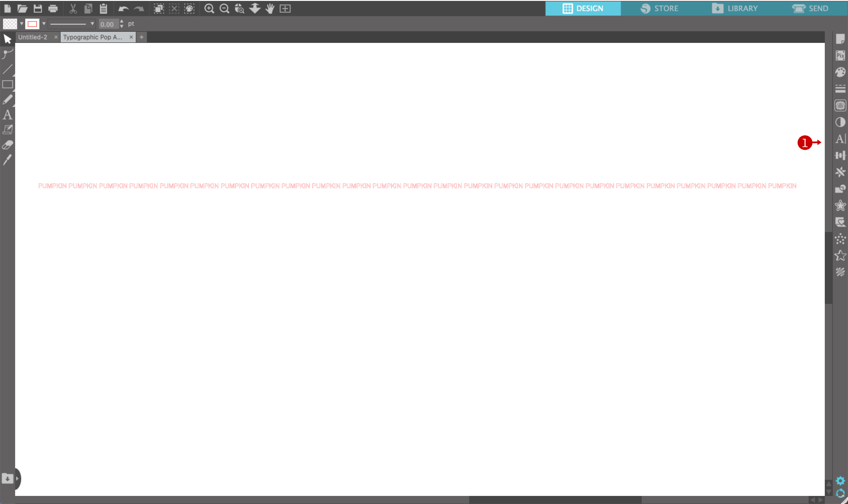Open the line color dropdown arrow
Image resolution: width=848 pixels, height=504 pixels.
[x=43, y=24]
